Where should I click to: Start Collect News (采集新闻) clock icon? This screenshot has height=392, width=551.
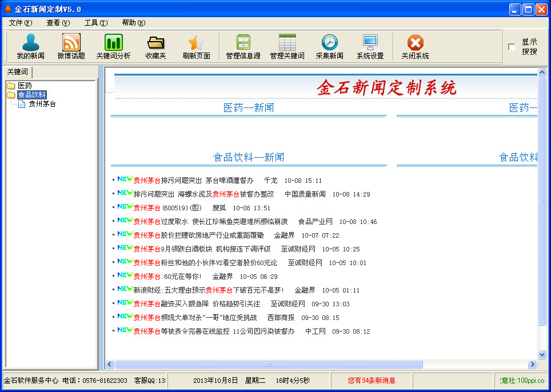pos(329,42)
